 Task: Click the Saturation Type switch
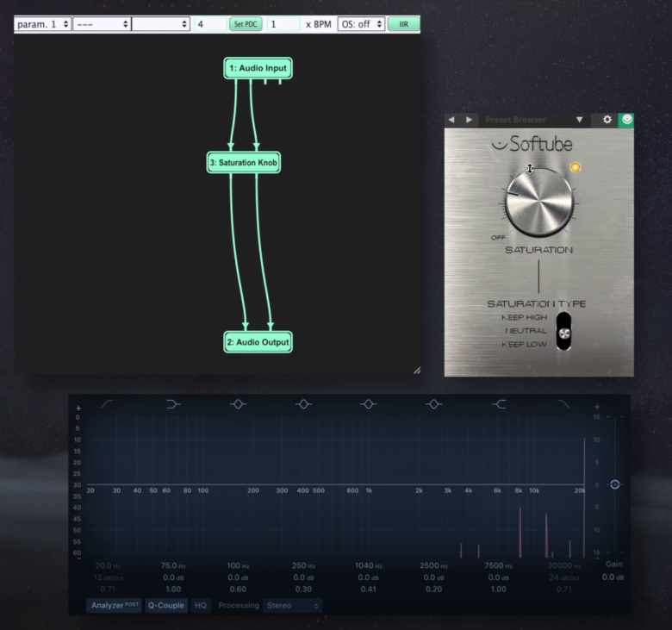pos(564,331)
